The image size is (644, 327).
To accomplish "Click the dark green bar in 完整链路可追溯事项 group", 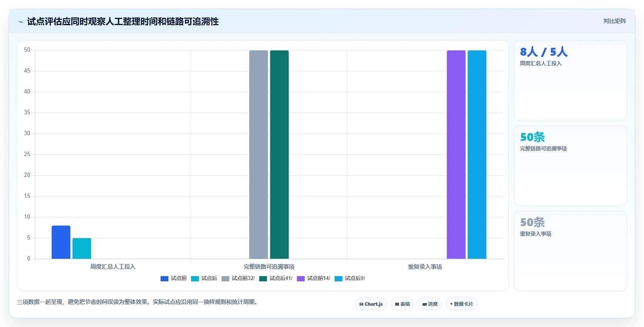I will [279, 154].
